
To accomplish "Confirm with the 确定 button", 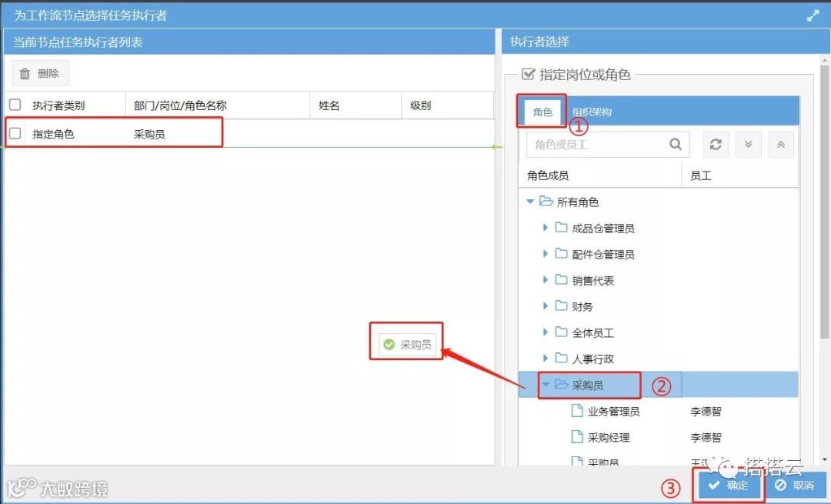I will click(x=729, y=485).
